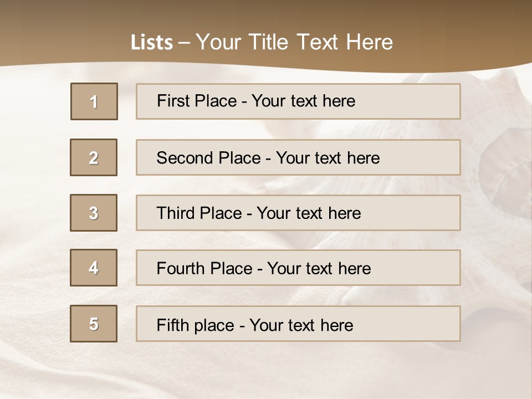
Task: Click the slide title text
Action: [262, 42]
